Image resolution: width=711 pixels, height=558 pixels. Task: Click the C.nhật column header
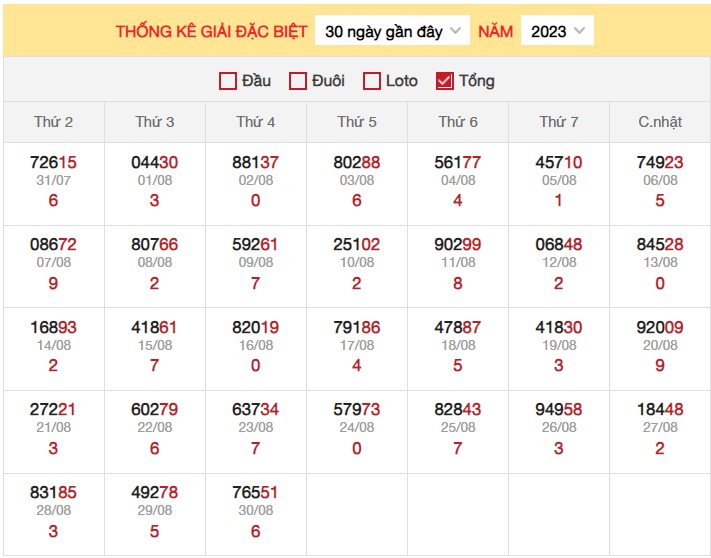(660, 122)
